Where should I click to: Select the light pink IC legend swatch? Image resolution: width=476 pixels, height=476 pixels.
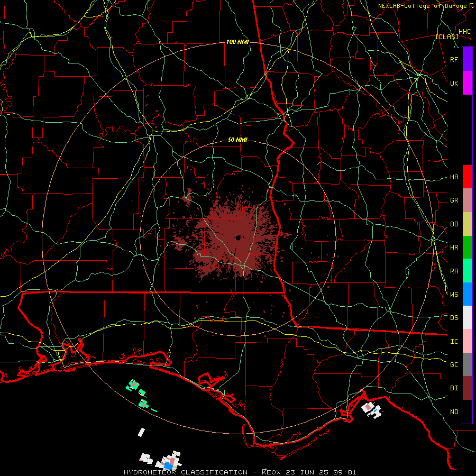click(x=467, y=341)
